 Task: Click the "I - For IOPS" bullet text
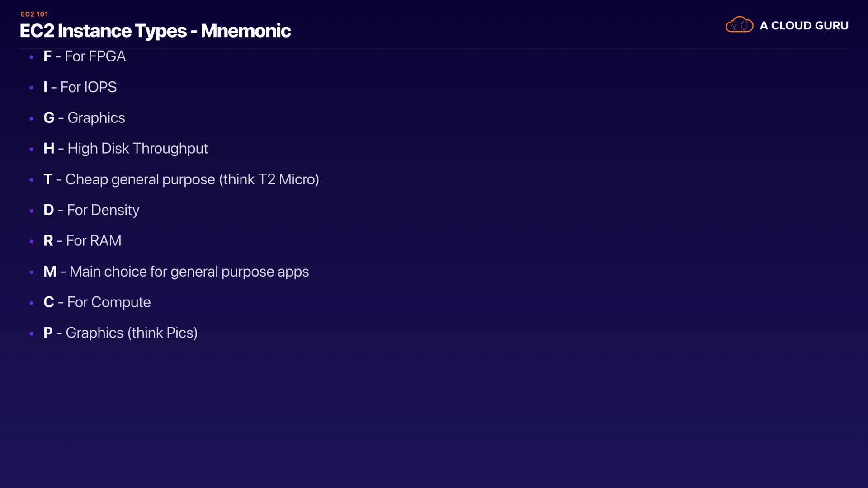(80, 87)
